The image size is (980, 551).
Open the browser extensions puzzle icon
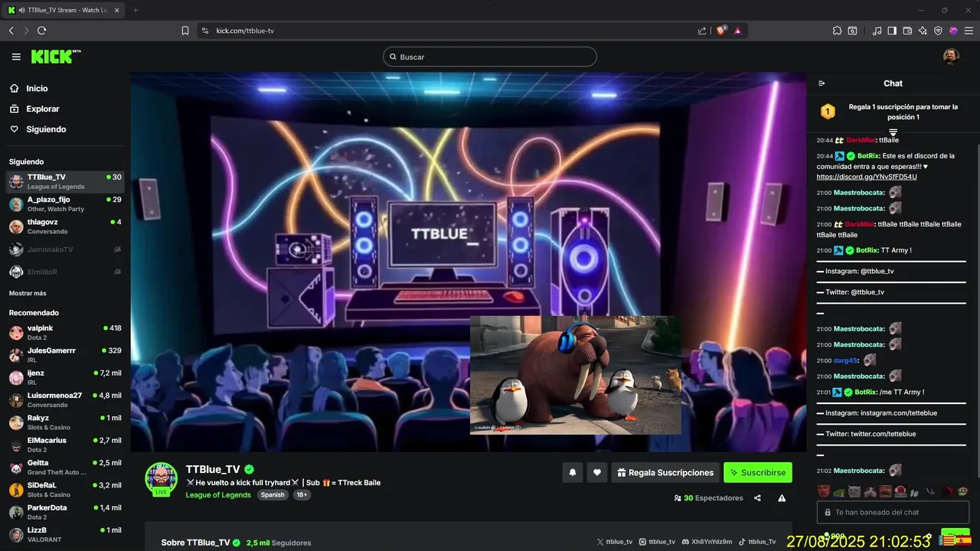point(837,31)
